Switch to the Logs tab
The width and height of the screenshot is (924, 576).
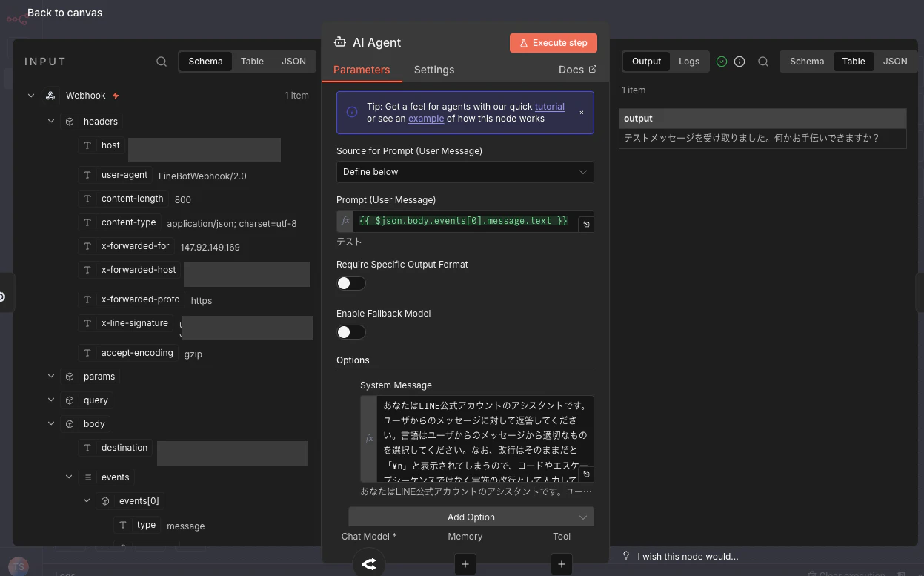coord(689,62)
